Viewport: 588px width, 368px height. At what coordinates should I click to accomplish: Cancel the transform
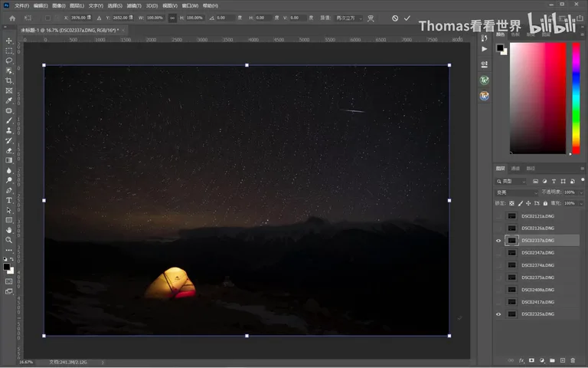pos(395,18)
